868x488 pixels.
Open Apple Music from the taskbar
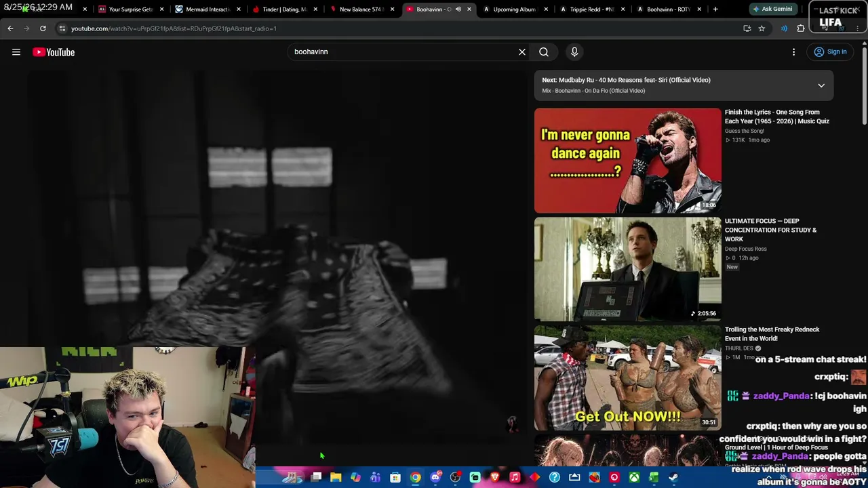[x=515, y=477]
